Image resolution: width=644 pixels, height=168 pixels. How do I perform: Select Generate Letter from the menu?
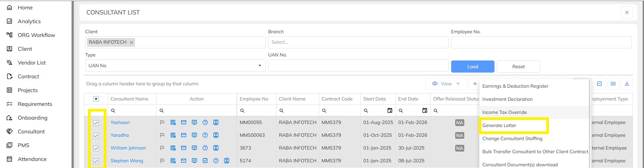click(499, 125)
